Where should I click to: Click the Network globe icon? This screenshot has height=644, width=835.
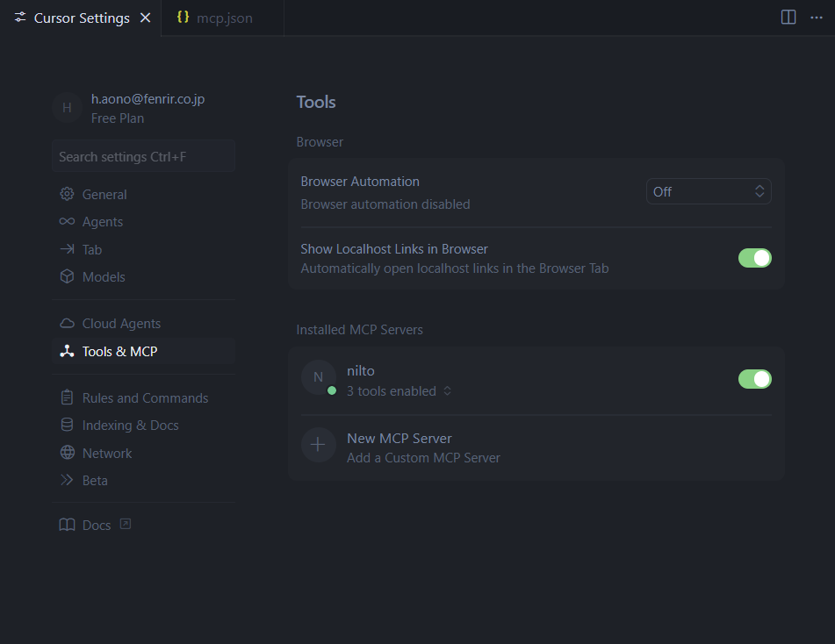coord(67,453)
